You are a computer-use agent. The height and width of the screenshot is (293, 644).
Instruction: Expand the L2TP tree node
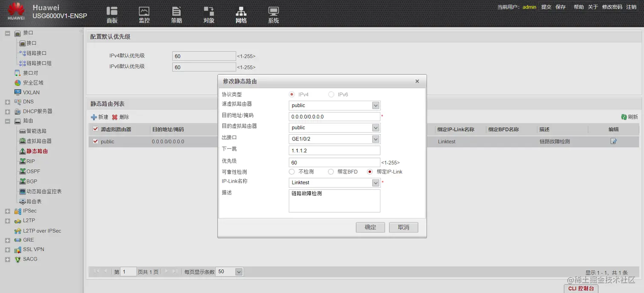(7, 221)
